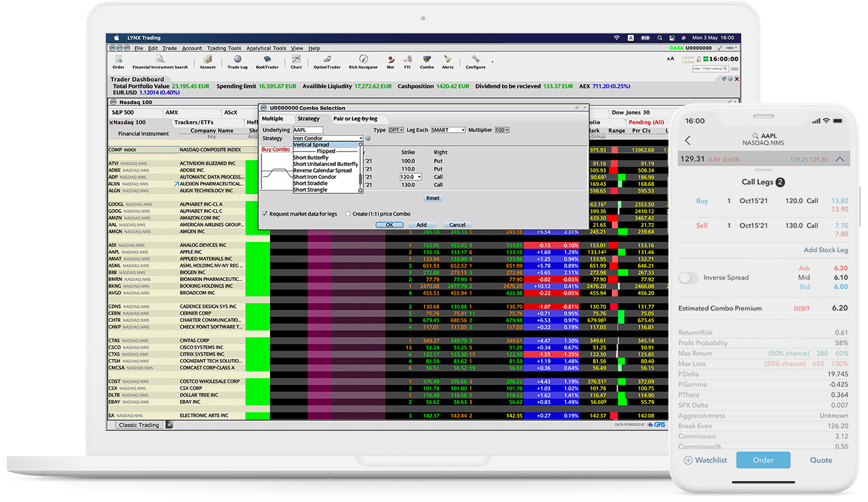
Task: Open the File menu
Action: pyautogui.click(x=139, y=48)
